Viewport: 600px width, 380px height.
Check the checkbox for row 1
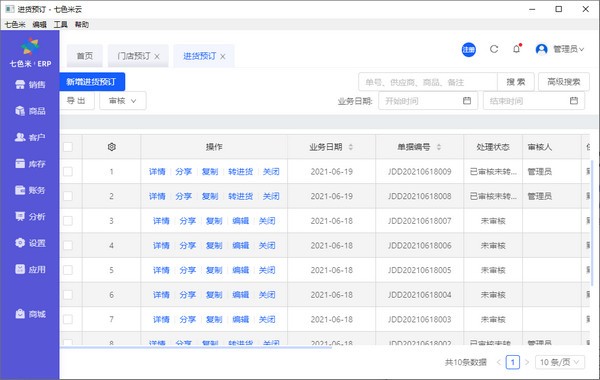(68, 171)
